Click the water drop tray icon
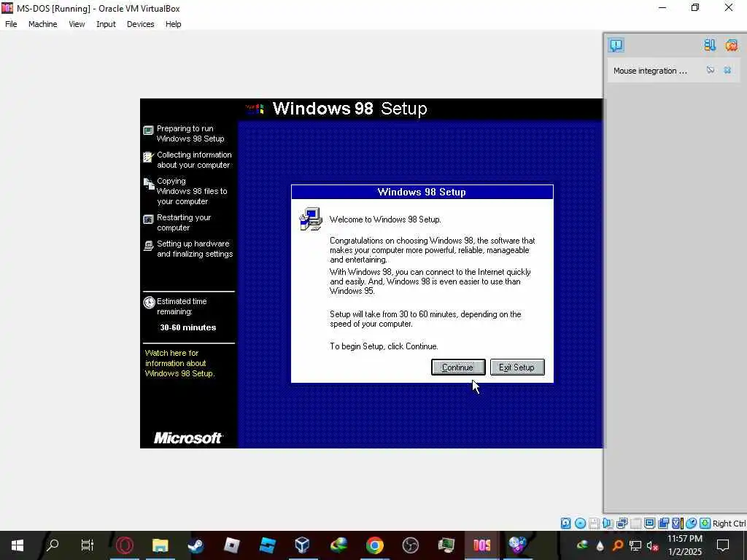 [600, 545]
